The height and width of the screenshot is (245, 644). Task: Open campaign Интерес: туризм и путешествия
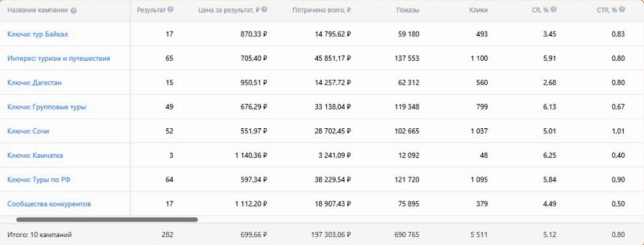59,59
